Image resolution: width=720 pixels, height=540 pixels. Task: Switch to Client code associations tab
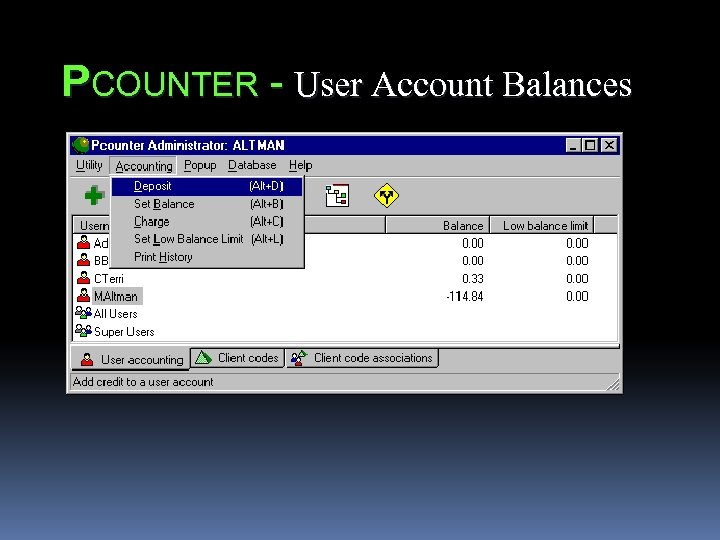362,358
